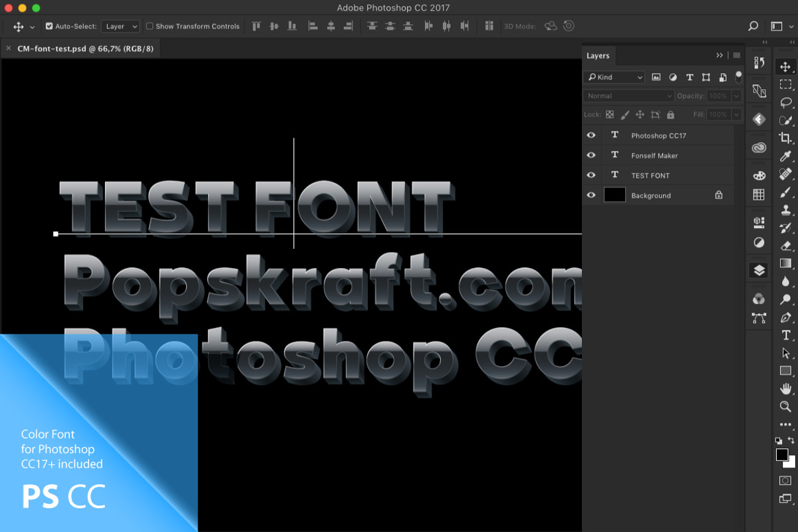
Task: Select the Dodge tool
Action: 785,299
